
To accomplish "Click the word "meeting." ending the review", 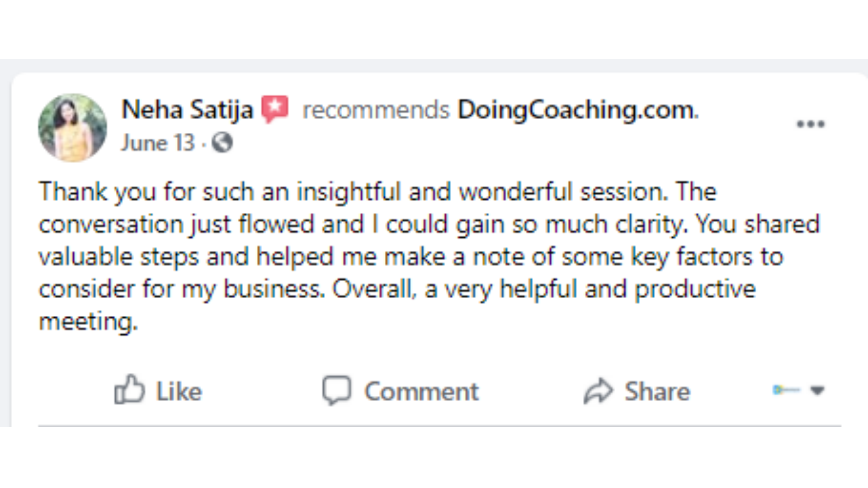I will (88, 322).
